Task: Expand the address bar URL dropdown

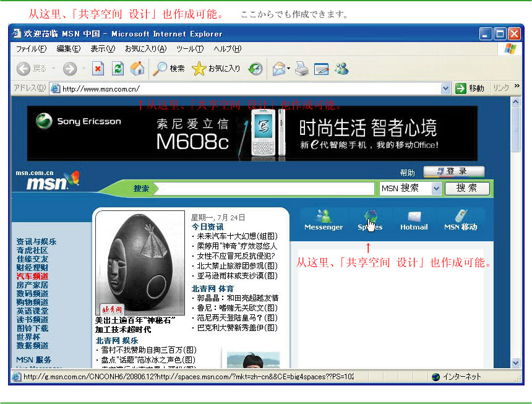Action: [x=445, y=89]
